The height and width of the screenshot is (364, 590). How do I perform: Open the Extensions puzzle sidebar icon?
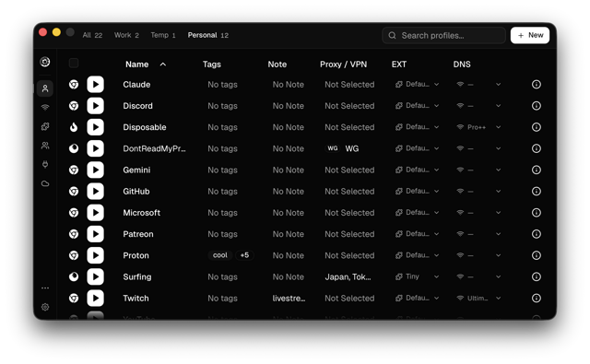click(x=45, y=126)
